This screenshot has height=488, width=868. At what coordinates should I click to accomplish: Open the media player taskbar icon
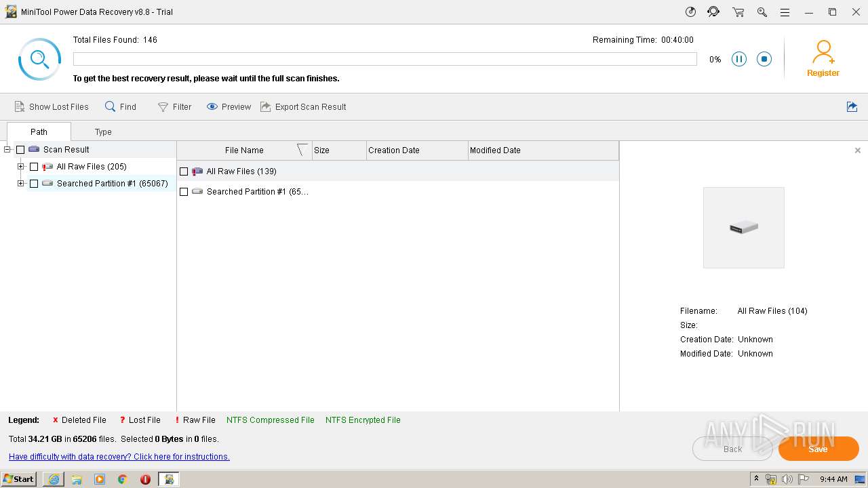pos(100,479)
